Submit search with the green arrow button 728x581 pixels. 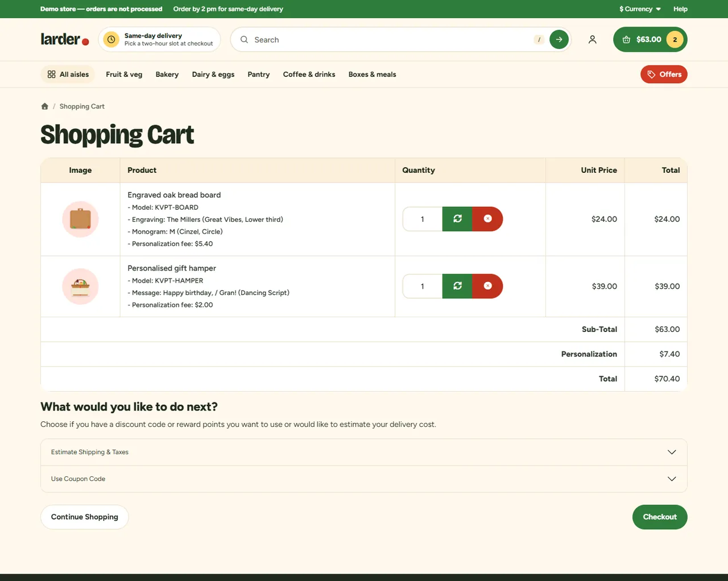[559, 39]
